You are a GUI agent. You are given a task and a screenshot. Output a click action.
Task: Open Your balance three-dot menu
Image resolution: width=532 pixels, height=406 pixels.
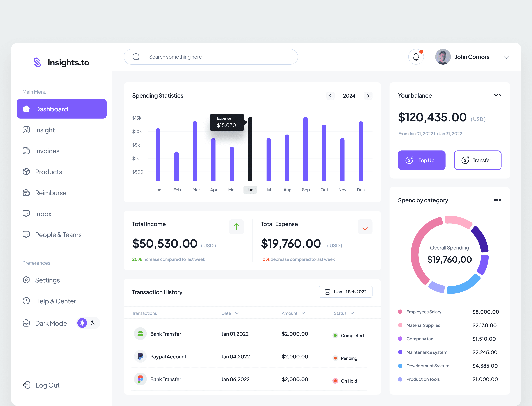click(x=497, y=95)
